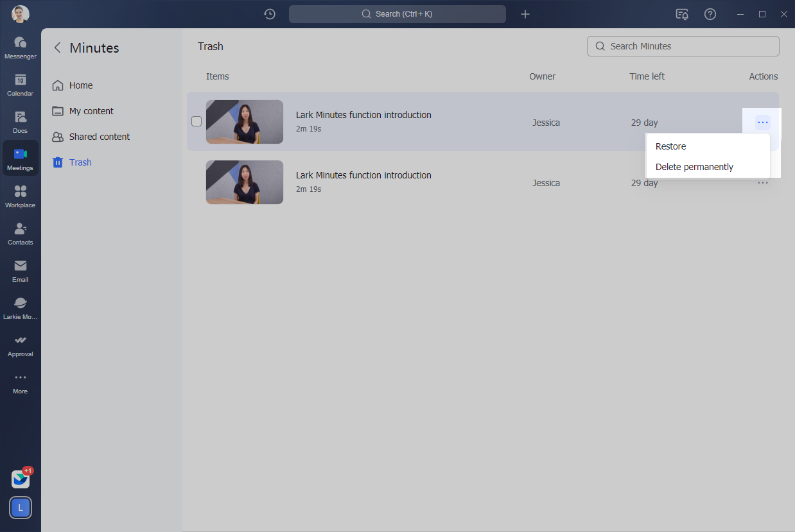Go back using the Minutes back arrow
Image resolution: width=795 pixels, height=532 pixels.
(x=58, y=47)
